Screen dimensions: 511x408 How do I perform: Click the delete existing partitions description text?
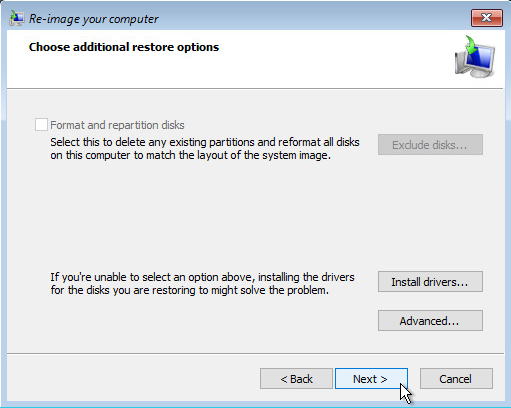click(x=205, y=149)
